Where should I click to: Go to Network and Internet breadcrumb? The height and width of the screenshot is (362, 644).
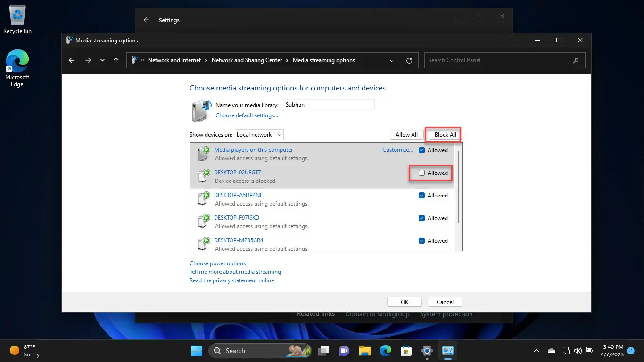coord(174,60)
